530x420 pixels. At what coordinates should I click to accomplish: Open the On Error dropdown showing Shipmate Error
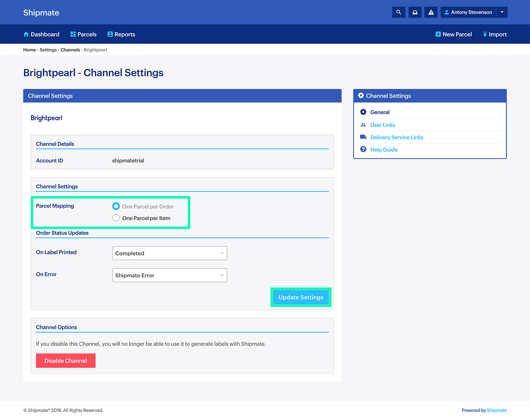coord(170,275)
